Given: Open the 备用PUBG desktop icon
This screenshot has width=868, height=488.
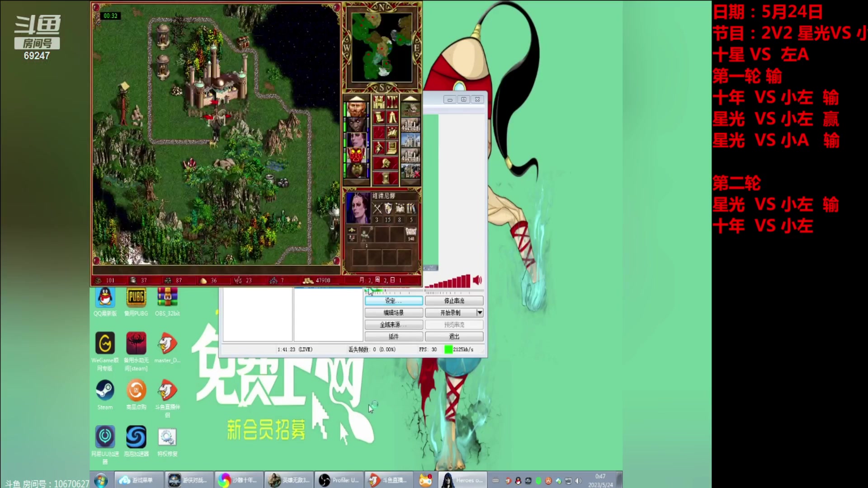Looking at the screenshot, I should click(136, 302).
